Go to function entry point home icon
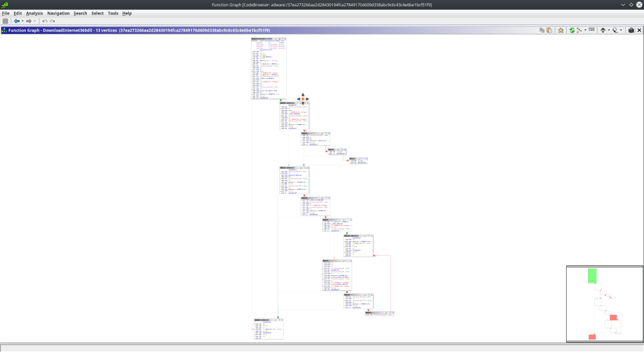The image size is (644, 352). click(x=560, y=30)
